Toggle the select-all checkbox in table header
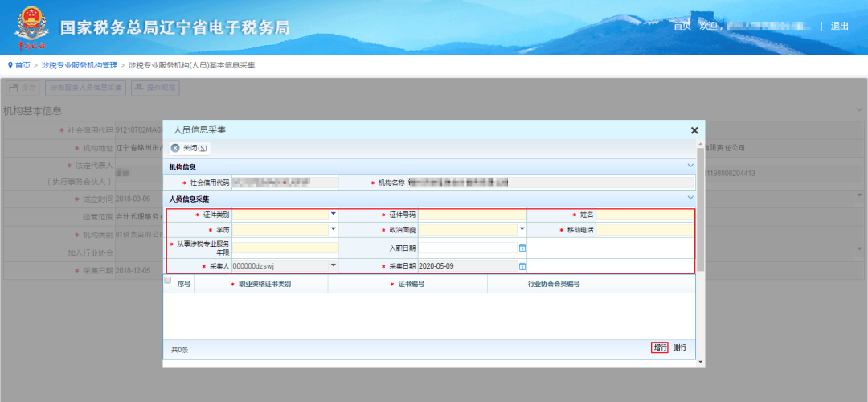The width and height of the screenshot is (868, 402). [x=168, y=281]
